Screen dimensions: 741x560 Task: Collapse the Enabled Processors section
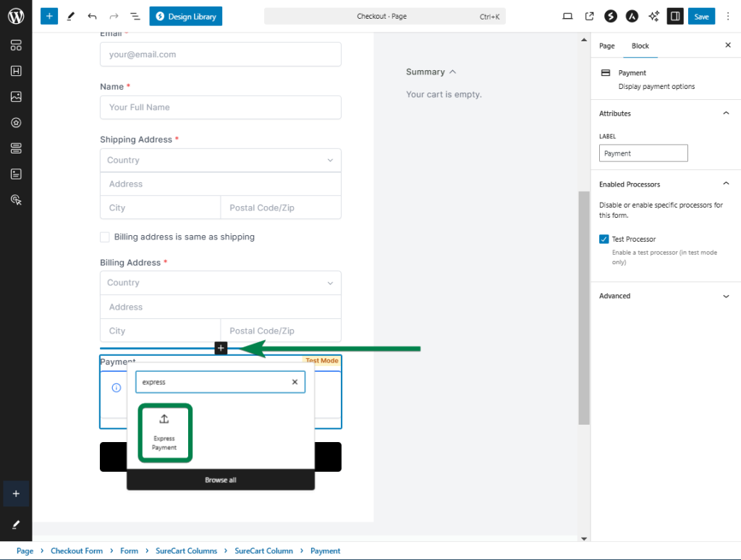click(x=727, y=184)
